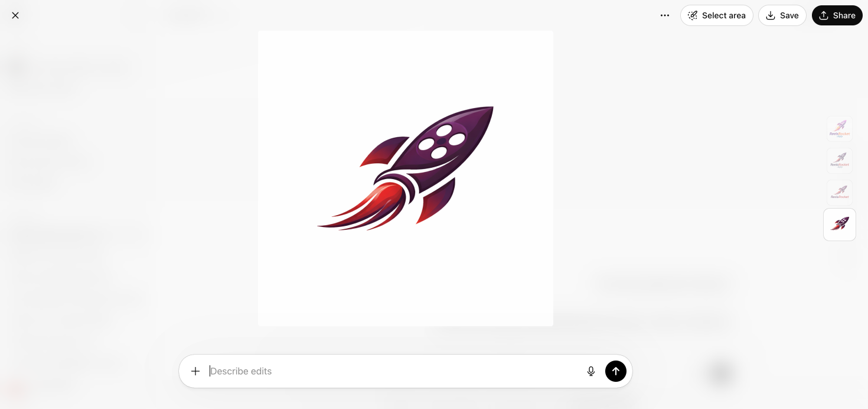This screenshot has height=409, width=868.
Task: Open the Share dialog
Action: (837, 15)
